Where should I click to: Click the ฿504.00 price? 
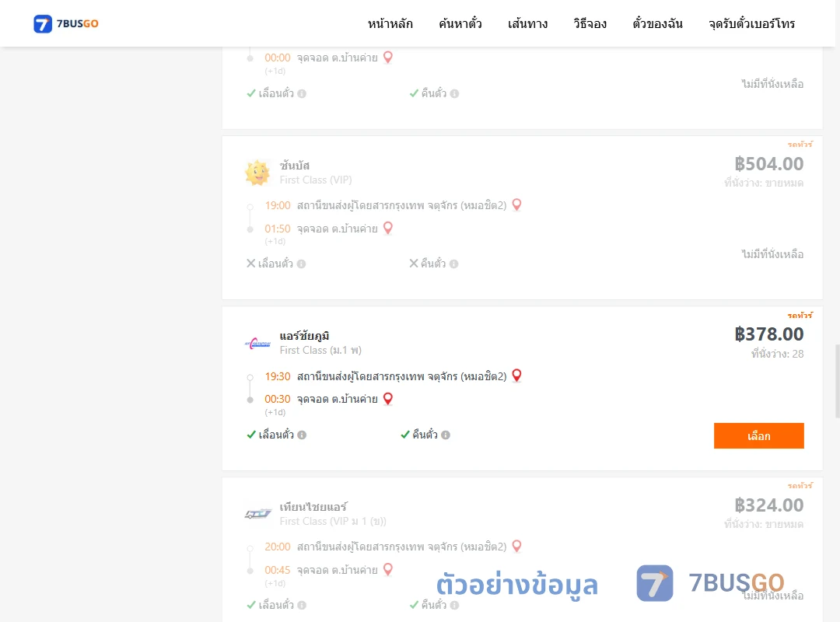[768, 163]
